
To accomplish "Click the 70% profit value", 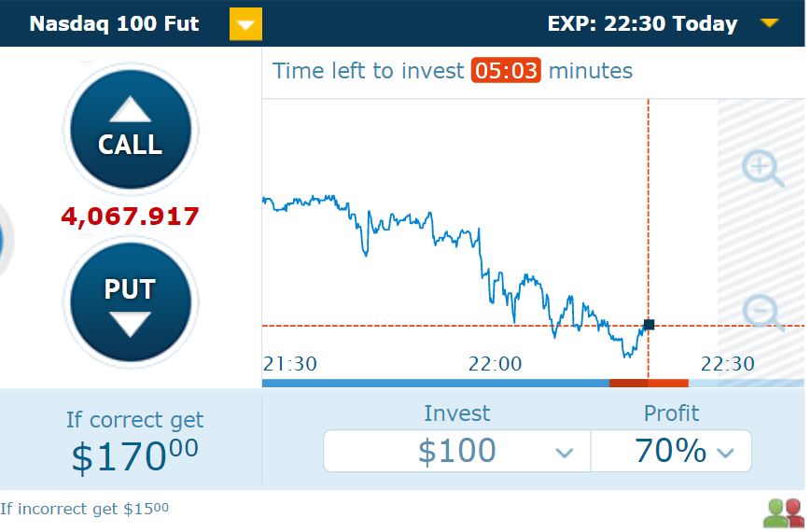I will coord(670,450).
